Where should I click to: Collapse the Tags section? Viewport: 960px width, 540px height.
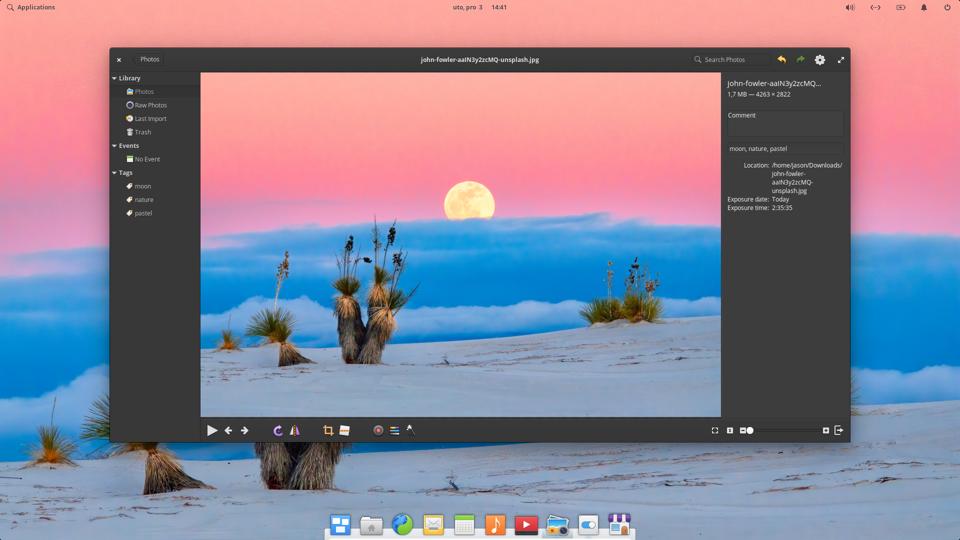coord(115,173)
